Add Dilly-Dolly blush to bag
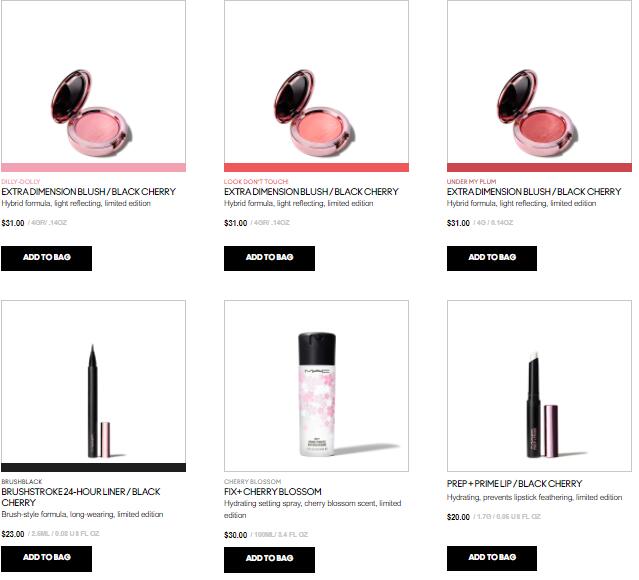639x580 pixels. [x=46, y=258]
